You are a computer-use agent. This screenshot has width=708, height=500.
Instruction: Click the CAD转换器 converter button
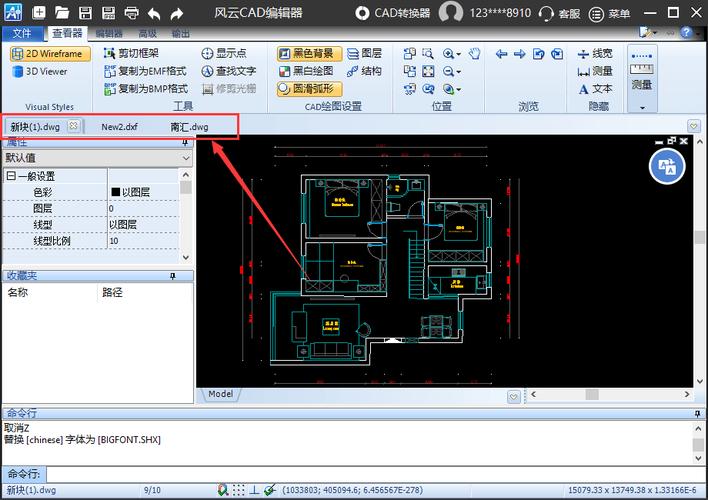tap(393, 13)
